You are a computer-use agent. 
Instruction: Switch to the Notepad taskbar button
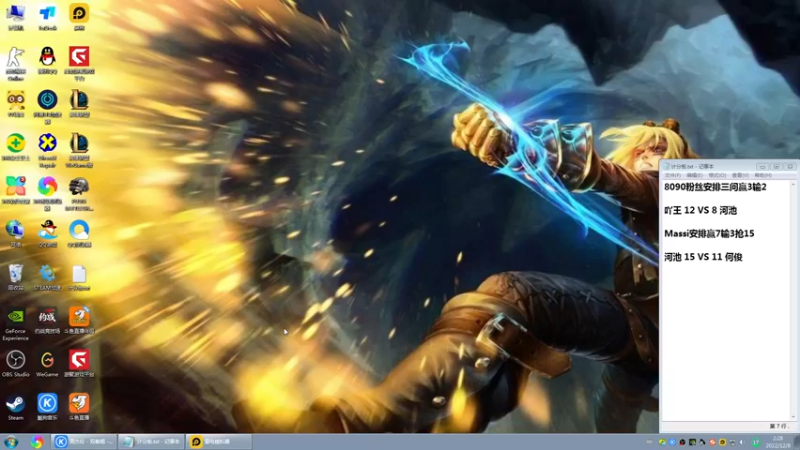(x=152, y=442)
